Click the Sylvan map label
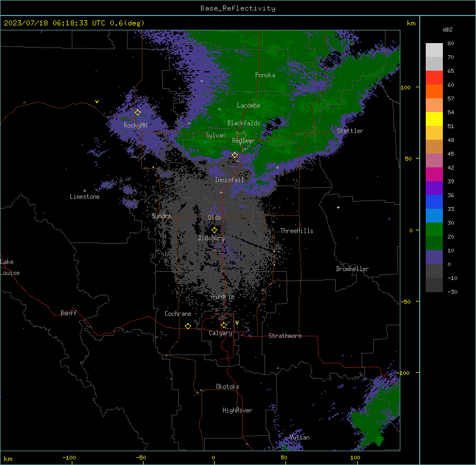 coord(215,135)
